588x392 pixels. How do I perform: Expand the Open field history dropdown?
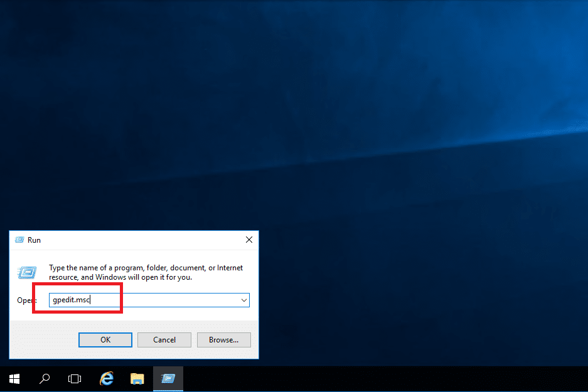click(x=243, y=300)
